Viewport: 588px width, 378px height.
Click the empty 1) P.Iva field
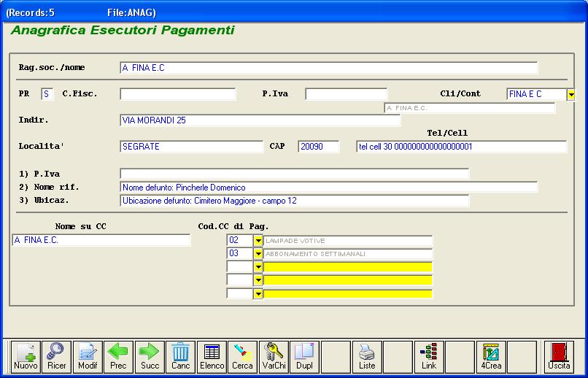point(295,174)
